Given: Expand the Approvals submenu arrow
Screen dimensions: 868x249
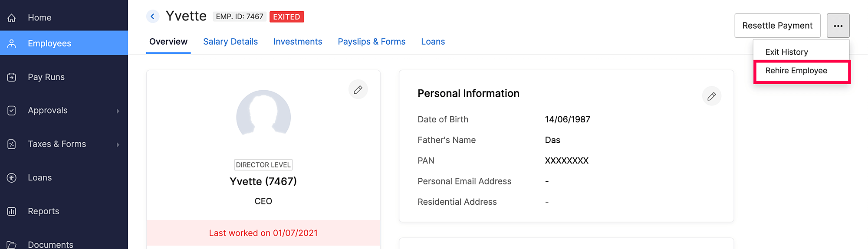Looking at the screenshot, I should click(118, 111).
